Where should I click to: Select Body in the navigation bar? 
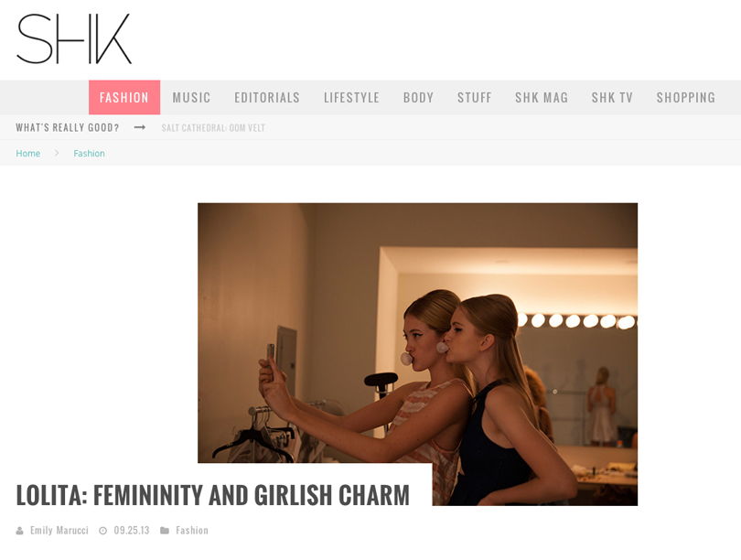418,97
